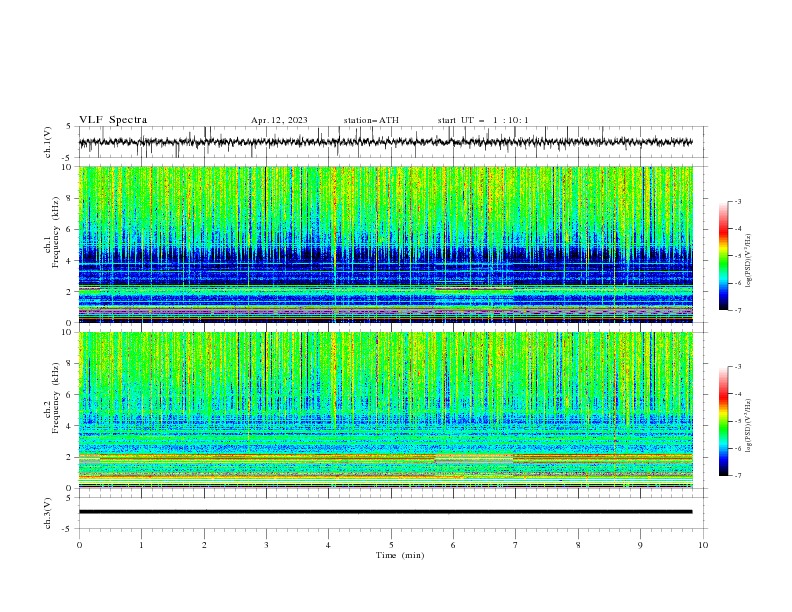Click the "Time (min)" axis title
The width and height of the screenshot is (792, 612).
click(400, 555)
